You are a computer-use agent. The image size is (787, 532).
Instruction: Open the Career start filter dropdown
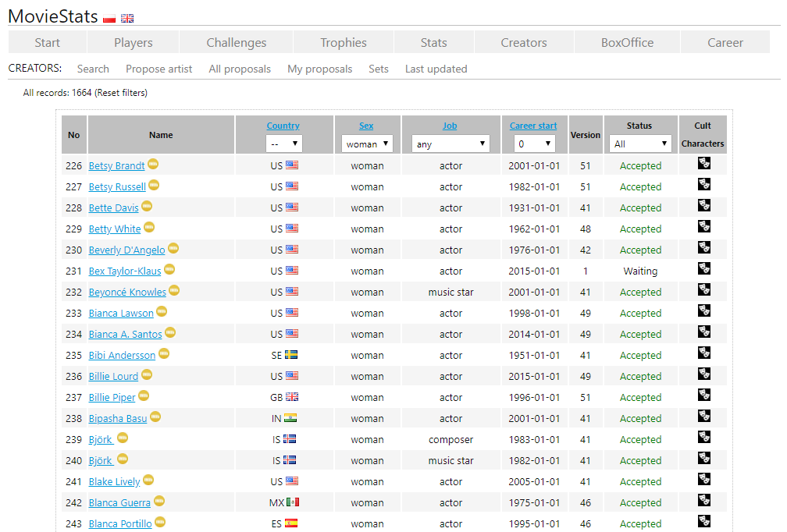(534, 144)
